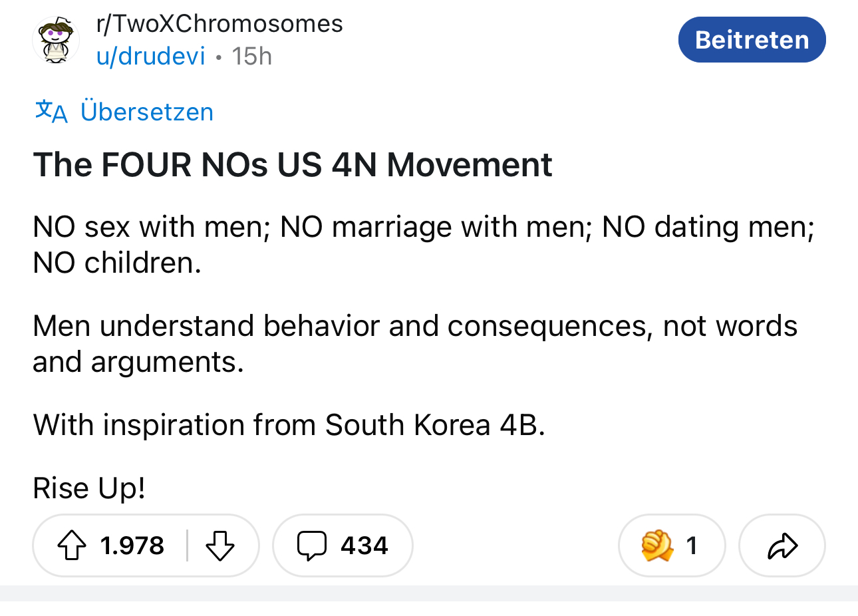Click the Übersetzen translate link
858x616 pixels.
[147, 112]
